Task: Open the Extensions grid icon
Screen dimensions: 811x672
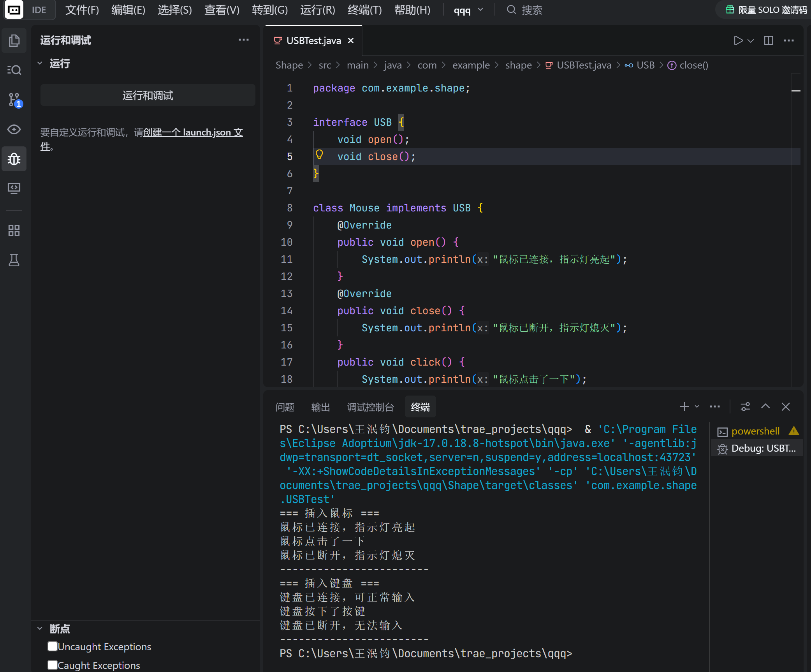Action: [14, 230]
